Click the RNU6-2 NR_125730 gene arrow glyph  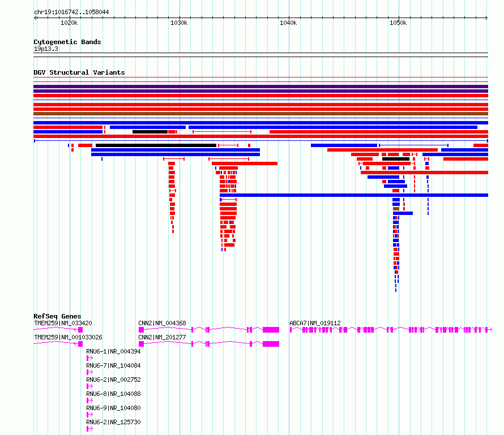(x=89, y=429)
